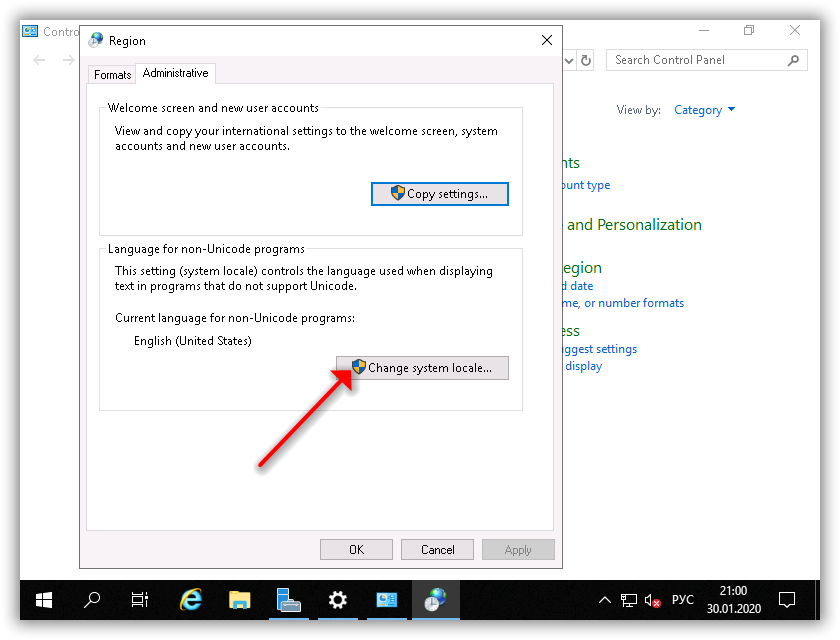Click the speaker volume tray icon
Screen dimensions: 840x640
coord(652,600)
